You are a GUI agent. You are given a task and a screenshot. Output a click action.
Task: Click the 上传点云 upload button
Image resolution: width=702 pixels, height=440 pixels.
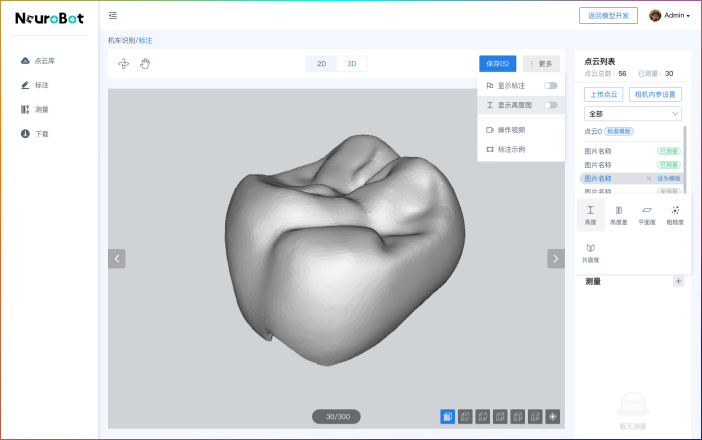pyautogui.click(x=603, y=94)
